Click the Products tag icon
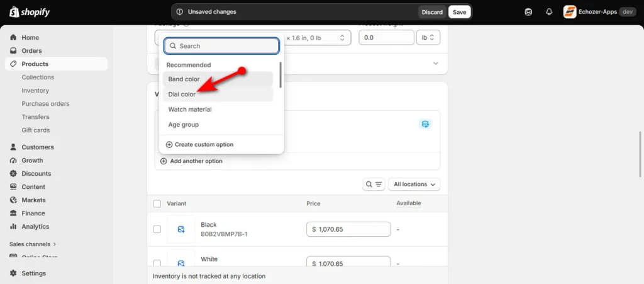This screenshot has height=284, width=644. click(x=14, y=64)
